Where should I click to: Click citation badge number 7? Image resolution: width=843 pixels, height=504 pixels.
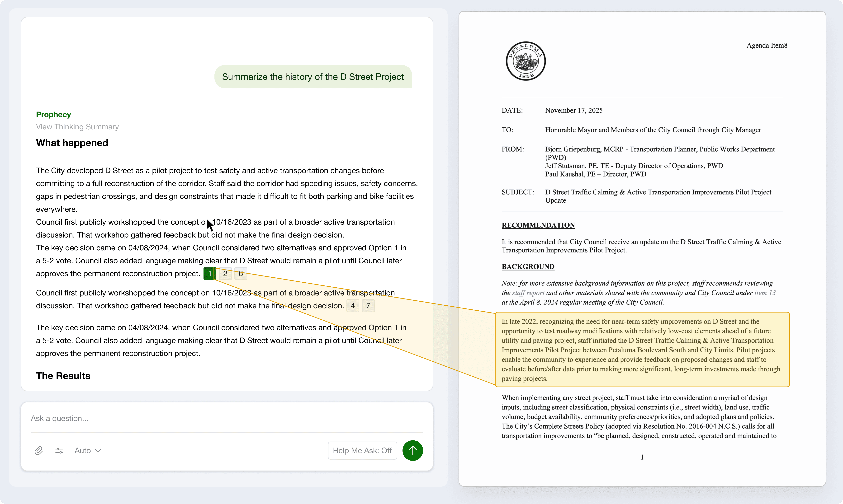(368, 306)
